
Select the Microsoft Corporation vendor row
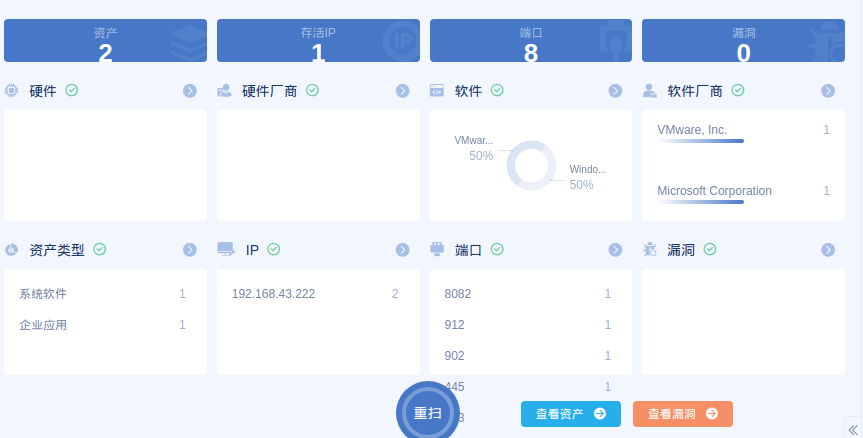click(x=743, y=193)
